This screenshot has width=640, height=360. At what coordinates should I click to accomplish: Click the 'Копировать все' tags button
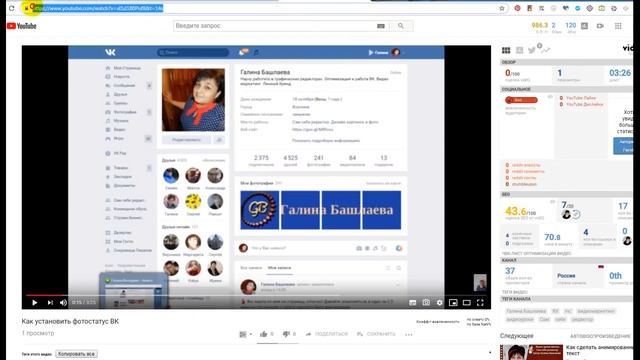pyautogui.click(x=77, y=354)
